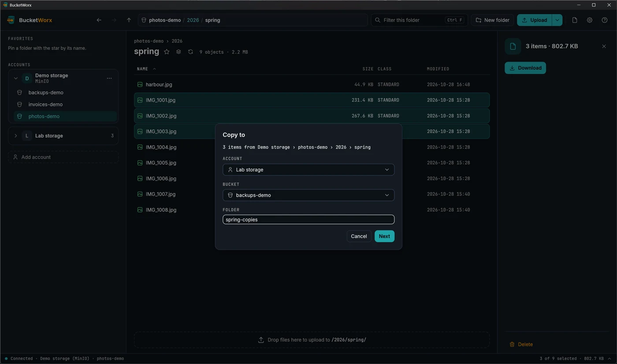617x364 pixels.
Task: Select the photos-demo bucket in sidebar
Action: click(x=65, y=117)
